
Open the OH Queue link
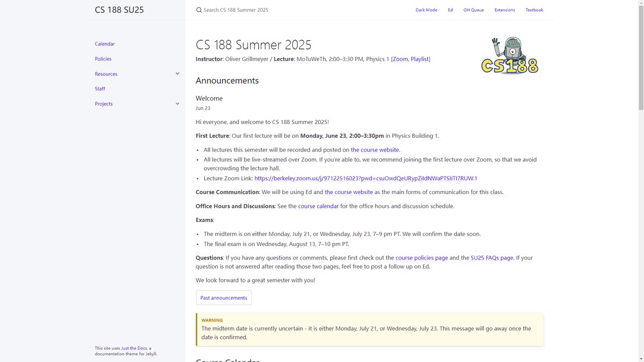pyautogui.click(x=474, y=10)
